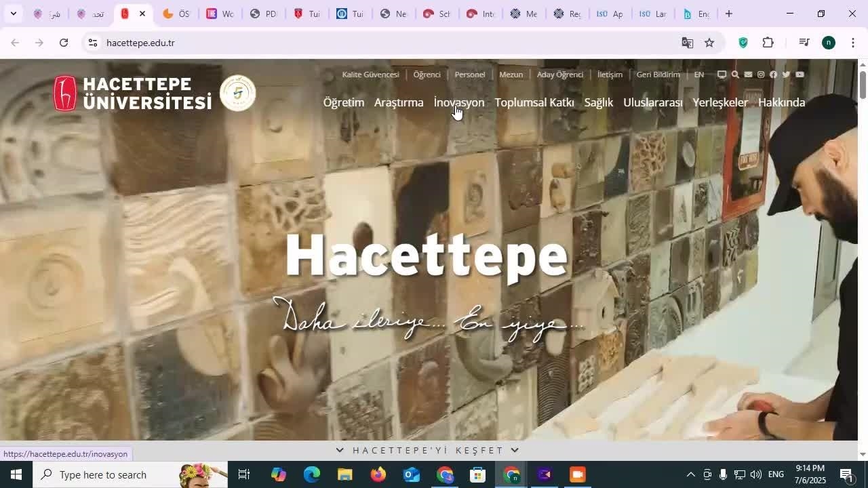The width and height of the screenshot is (868, 488).
Task: Bookmark page with the star icon
Action: click(709, 43)
